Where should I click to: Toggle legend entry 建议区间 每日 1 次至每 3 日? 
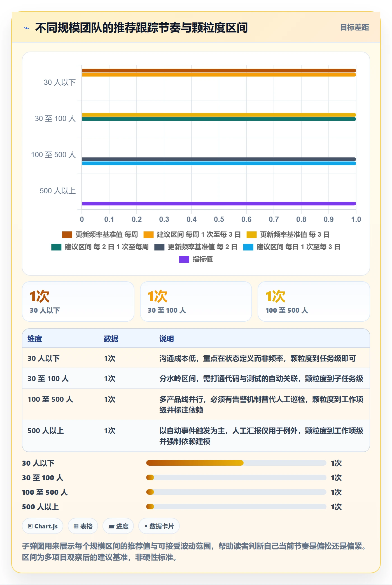click(x=292, y=247)
